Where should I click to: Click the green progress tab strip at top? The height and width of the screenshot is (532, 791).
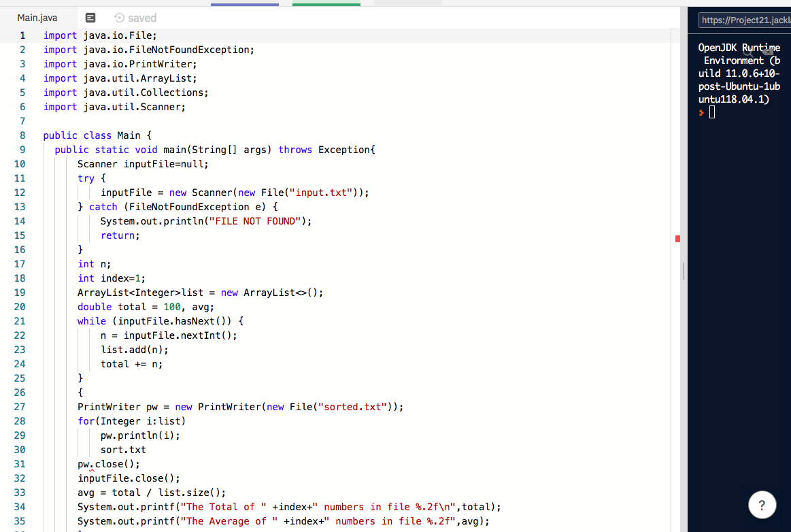(x=326, y=4)
